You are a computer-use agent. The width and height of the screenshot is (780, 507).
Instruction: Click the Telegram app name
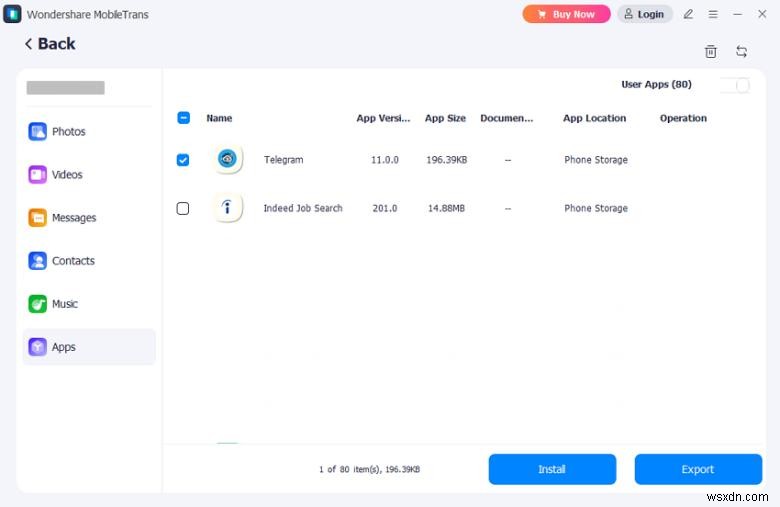[x=284, y=160]
